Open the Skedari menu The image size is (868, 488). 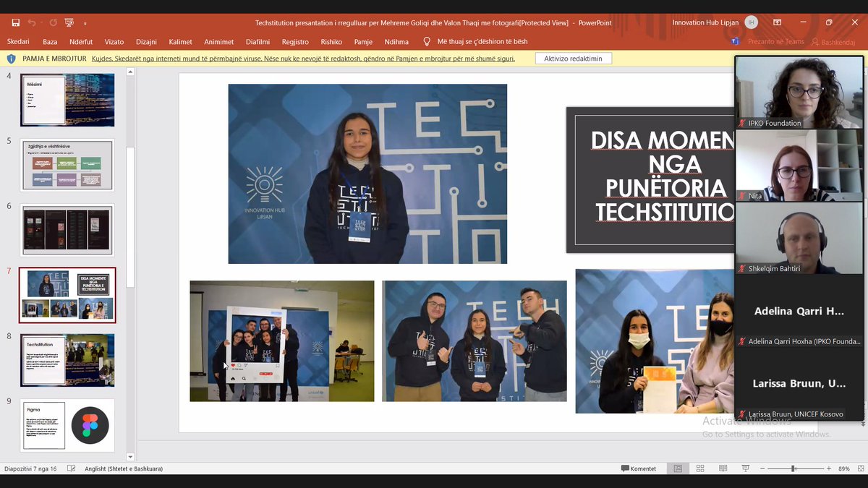coord(18,42)
